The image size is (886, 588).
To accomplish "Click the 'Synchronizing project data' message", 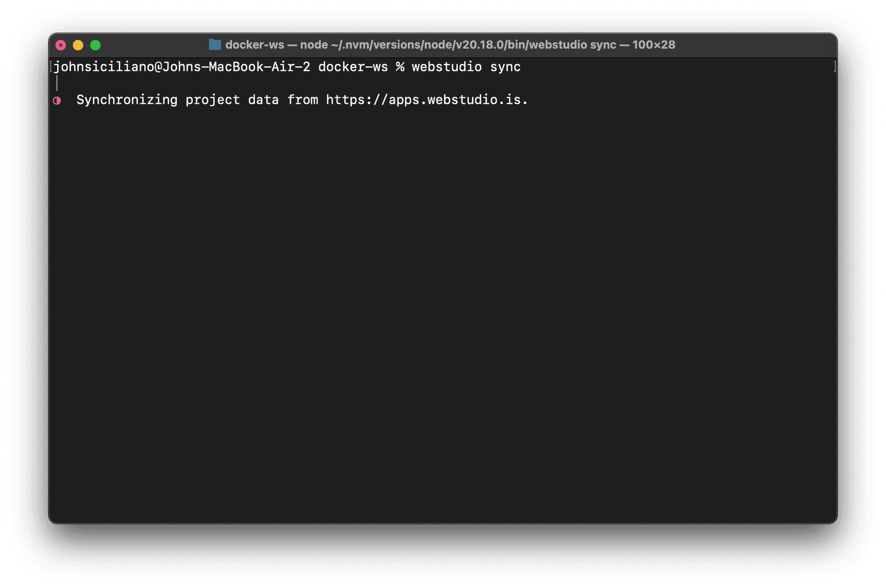I will [x=178, y=100].
